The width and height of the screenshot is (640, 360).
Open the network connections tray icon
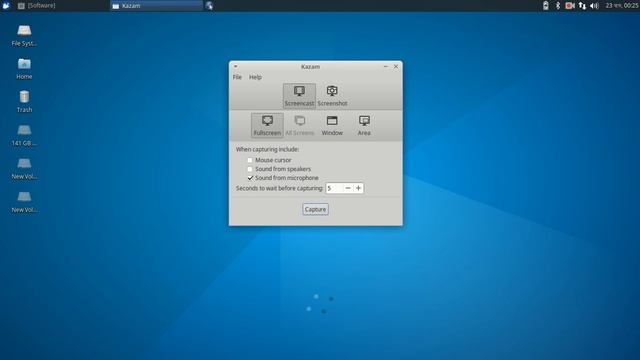point(582,6)
